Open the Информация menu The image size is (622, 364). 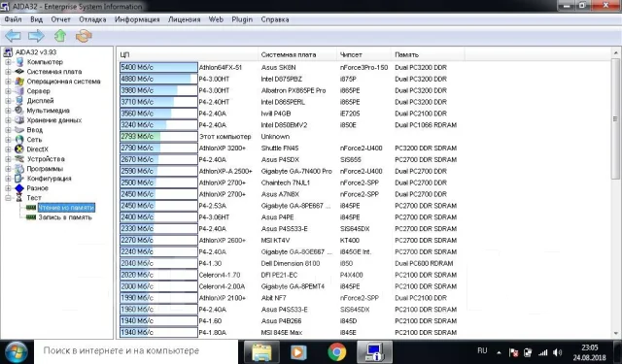(137, 19)
